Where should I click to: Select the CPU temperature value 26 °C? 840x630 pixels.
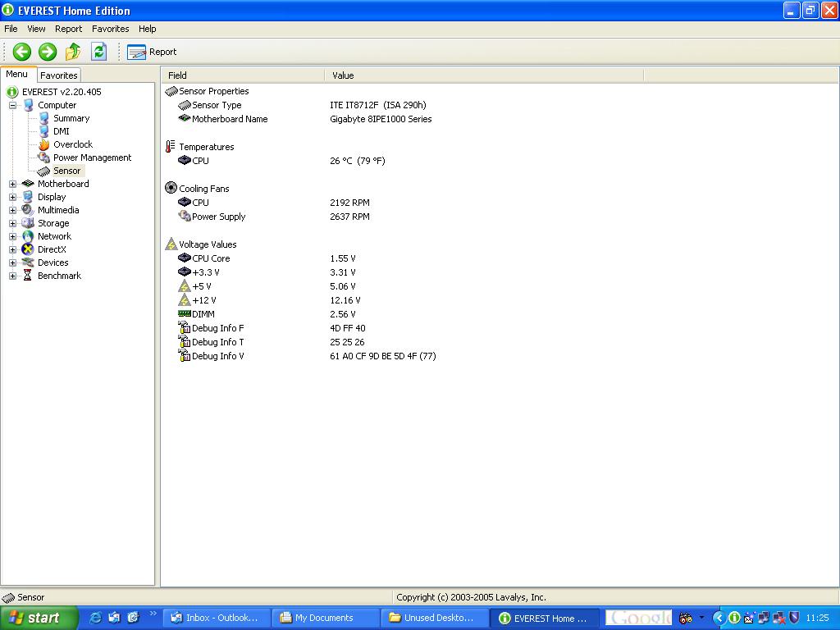click(x=358, y=162)
